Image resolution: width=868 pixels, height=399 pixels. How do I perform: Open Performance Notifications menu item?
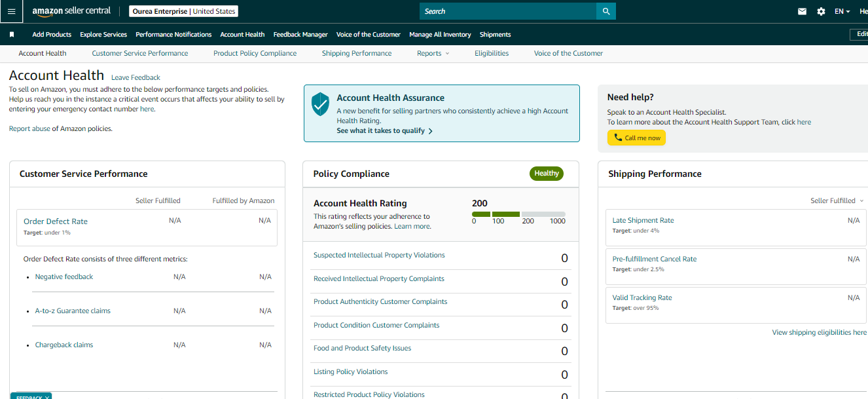pyautogui.click(x=173, y=34)
